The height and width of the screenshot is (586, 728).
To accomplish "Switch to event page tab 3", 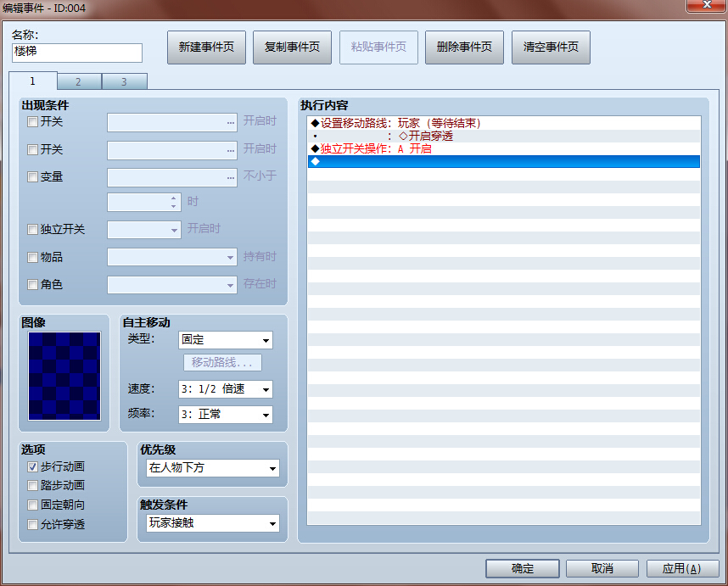I will point(125,81).
